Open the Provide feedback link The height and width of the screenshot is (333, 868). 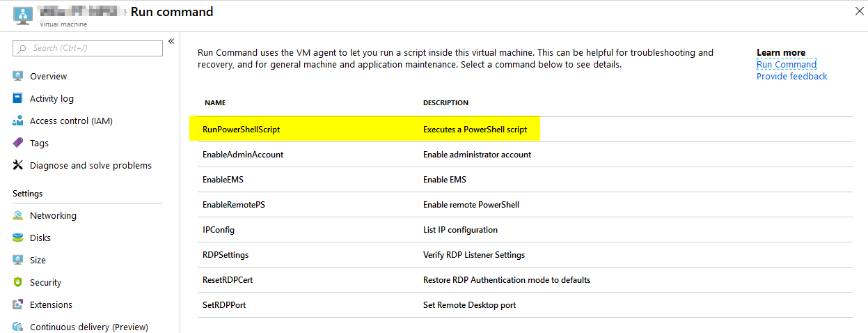(791, 77)
